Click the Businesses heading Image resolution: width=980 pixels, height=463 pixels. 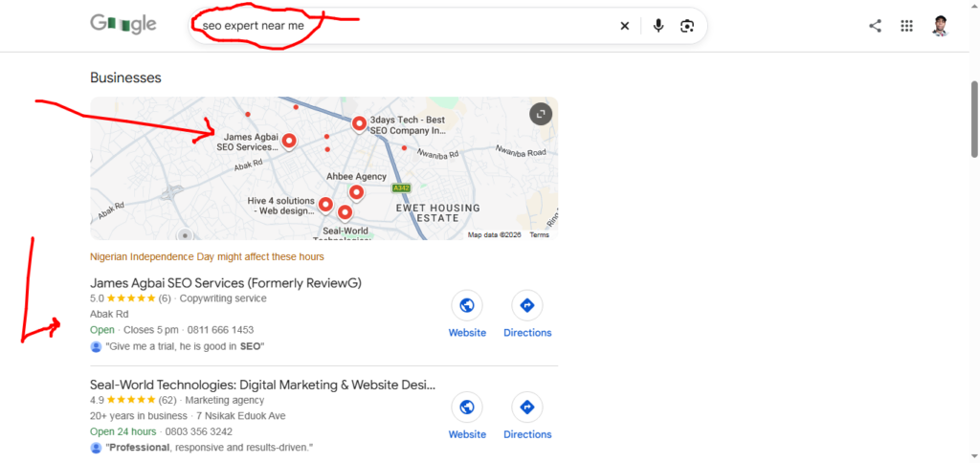[125, 77]
